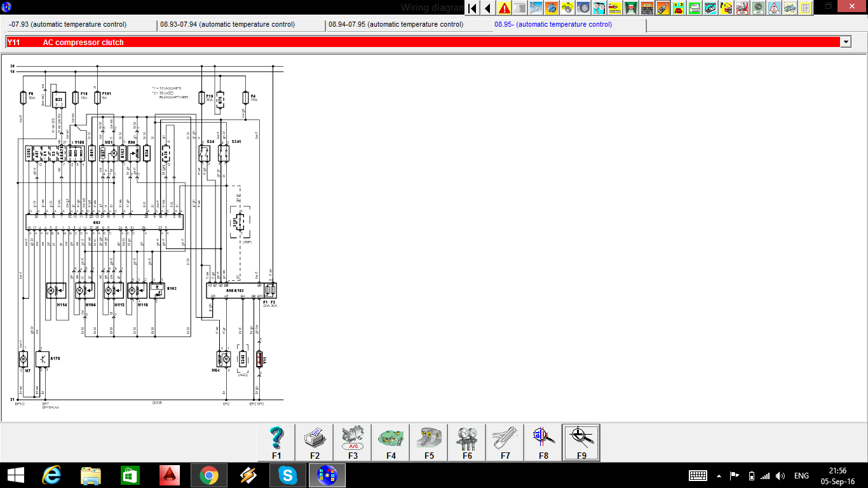Click the F5 fuse box location button
This screenshot has width=868, height=488.
(429, 442)
